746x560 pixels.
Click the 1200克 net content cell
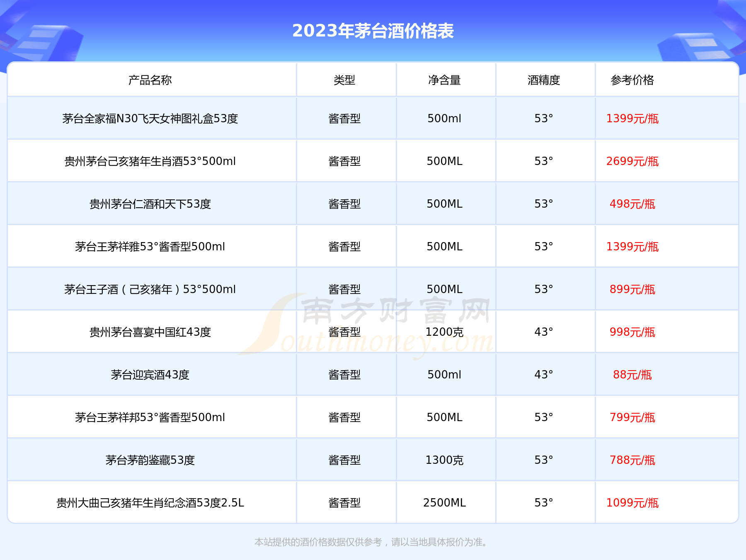tap(444, 332)
